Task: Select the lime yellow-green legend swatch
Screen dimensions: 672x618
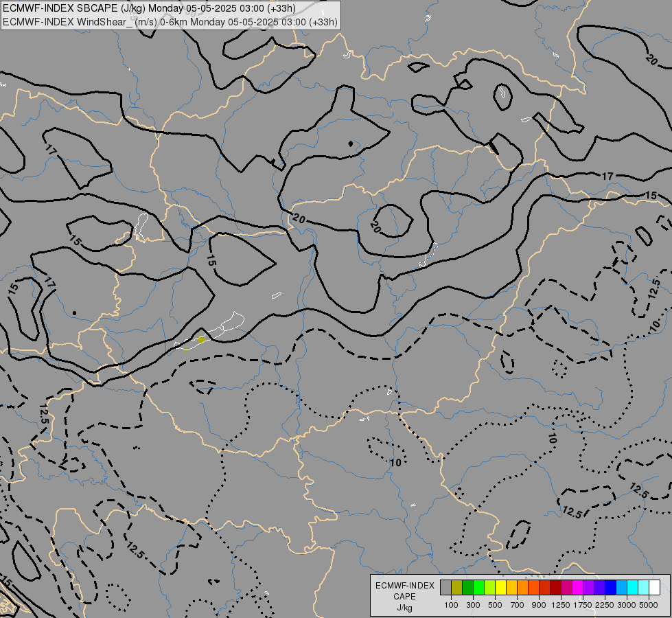Action: click(489, 588)
